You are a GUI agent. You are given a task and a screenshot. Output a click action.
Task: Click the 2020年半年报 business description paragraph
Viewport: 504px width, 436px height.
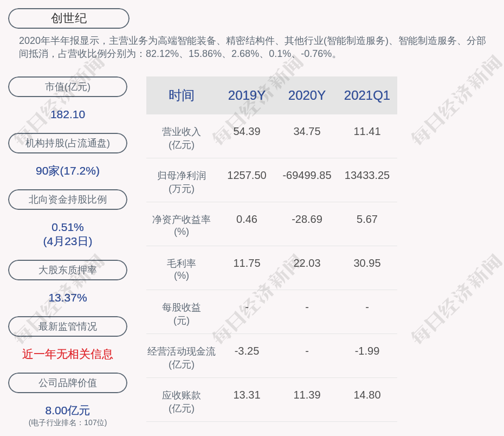pyautogui.click(x=253, y=47)
